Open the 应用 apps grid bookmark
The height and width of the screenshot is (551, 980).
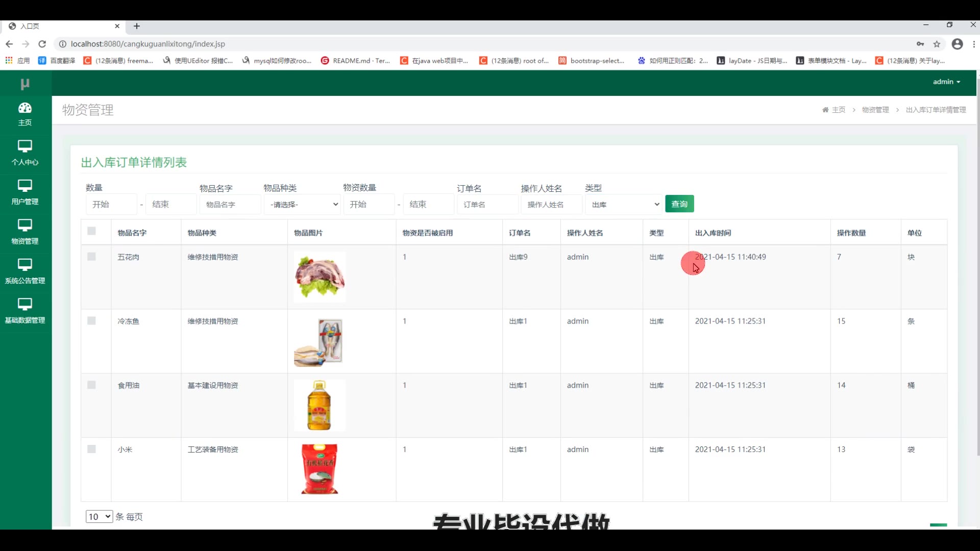(17, 61)
